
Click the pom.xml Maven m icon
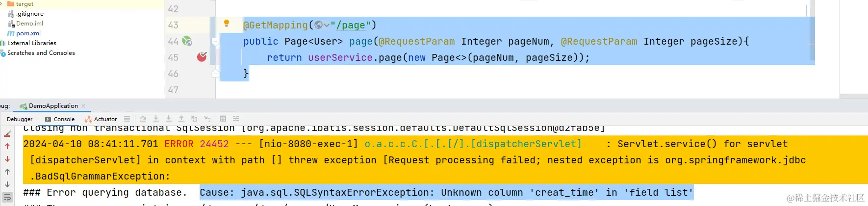click(11, 33)
